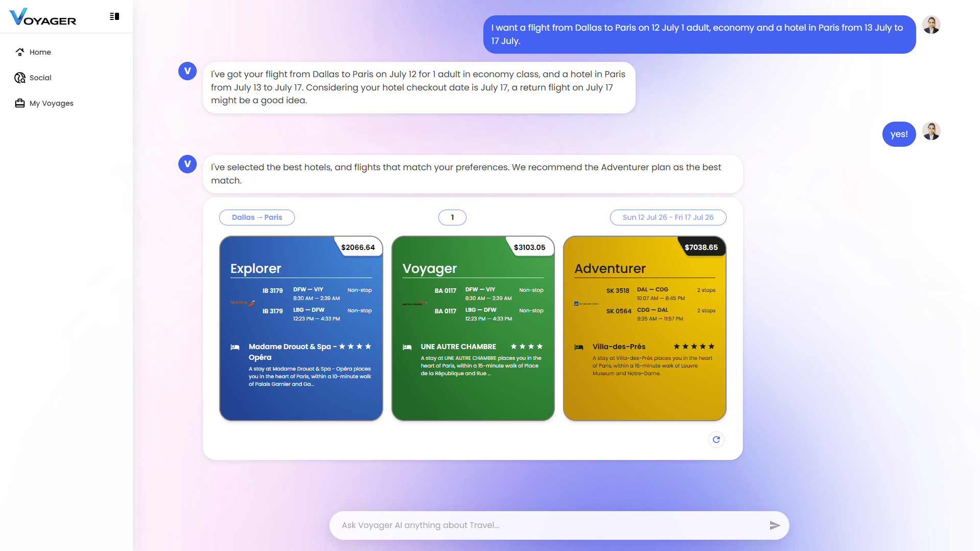Click the Villa-des-Prés hotel name
The width and height of the screenshot is (980, 551).
point(619,347)
